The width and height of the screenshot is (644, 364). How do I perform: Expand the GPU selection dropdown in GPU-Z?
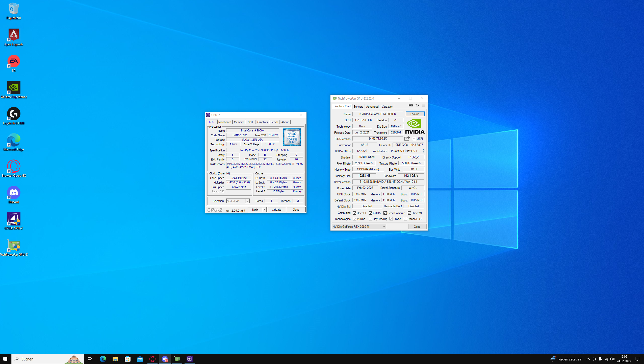click(x=384, y=227)
